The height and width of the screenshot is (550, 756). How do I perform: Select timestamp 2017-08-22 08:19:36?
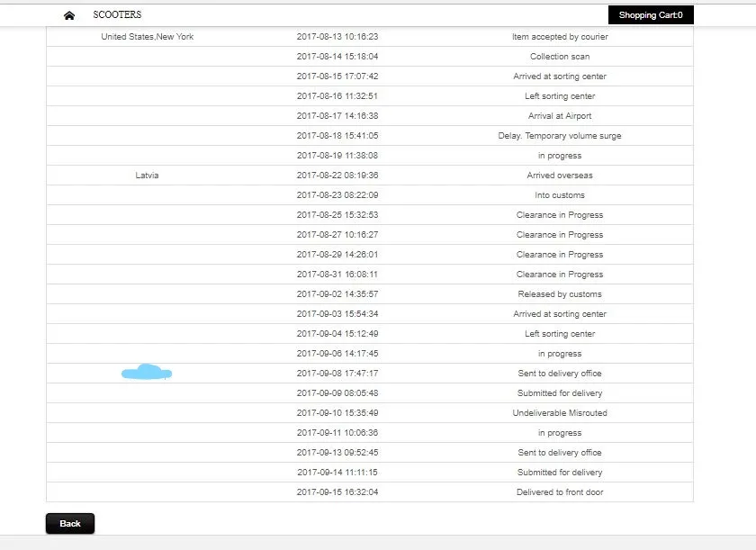337,176
